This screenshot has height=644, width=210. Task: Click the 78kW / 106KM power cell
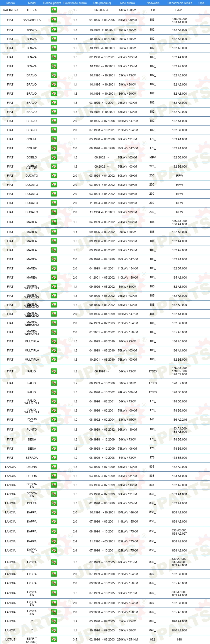click(128, 449)
